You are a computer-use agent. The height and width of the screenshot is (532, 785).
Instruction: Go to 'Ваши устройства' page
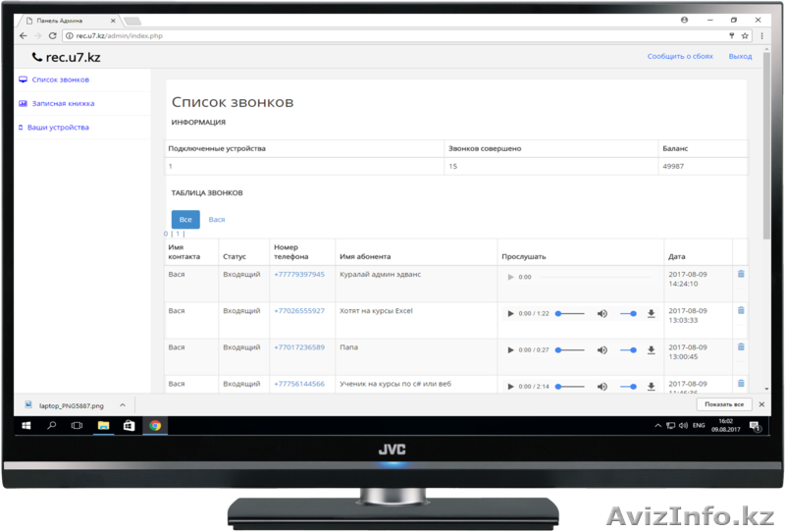[58, 128]
